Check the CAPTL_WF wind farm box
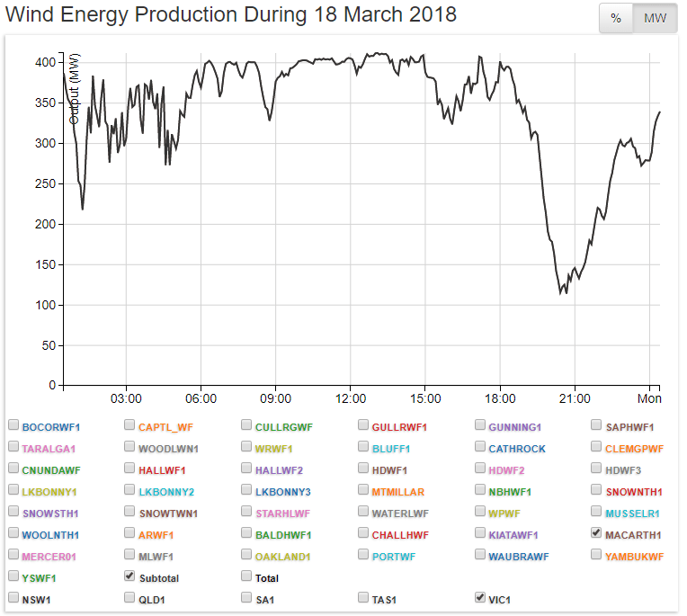The width and height of the screenshot is (687, 616). pos(130,425)
